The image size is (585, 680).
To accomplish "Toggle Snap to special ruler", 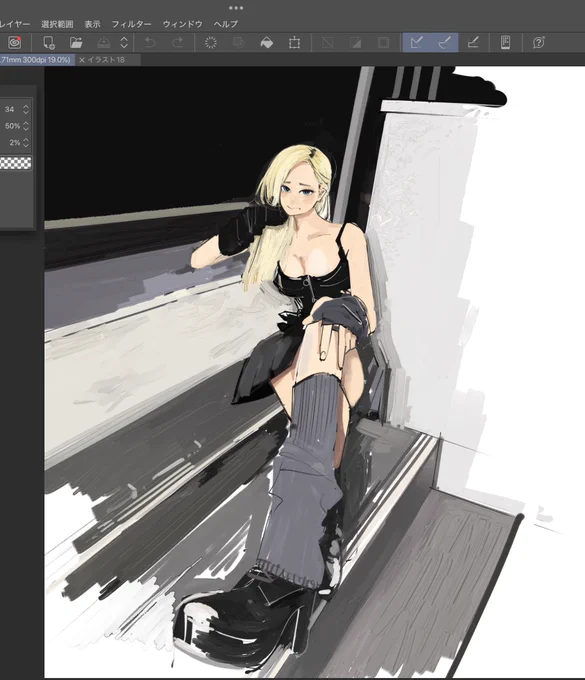I will (x=444, y=42).
